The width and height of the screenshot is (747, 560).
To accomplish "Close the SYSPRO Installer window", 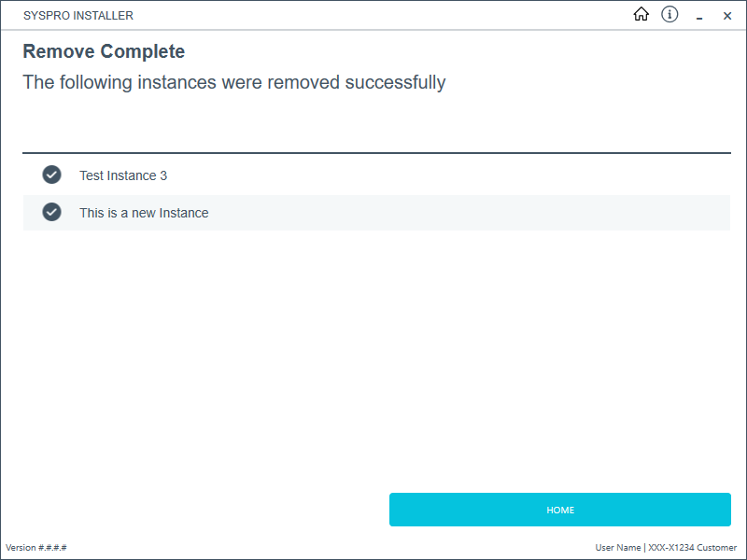I will (x=727, y=16).
